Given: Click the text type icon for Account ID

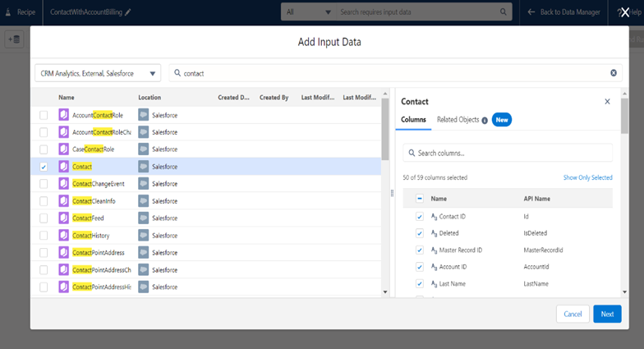Looking at the screenshot, I should pos(434,267).
